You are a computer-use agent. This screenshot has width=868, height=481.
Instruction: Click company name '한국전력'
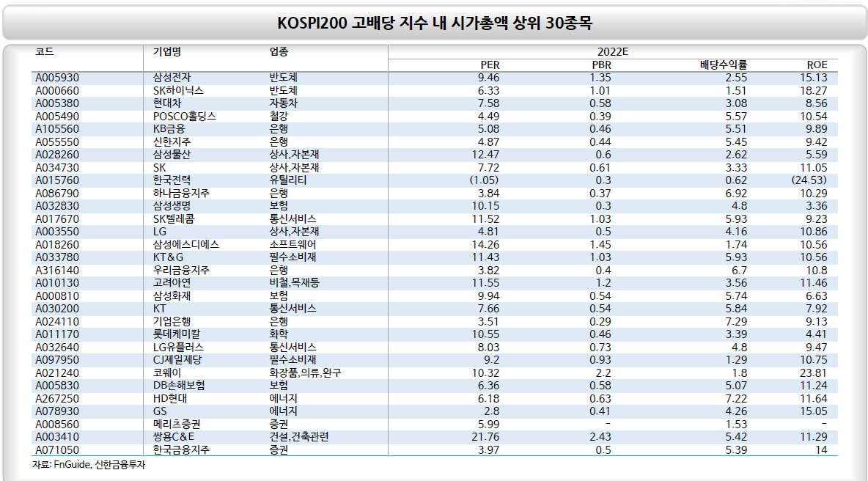[172, 180]
